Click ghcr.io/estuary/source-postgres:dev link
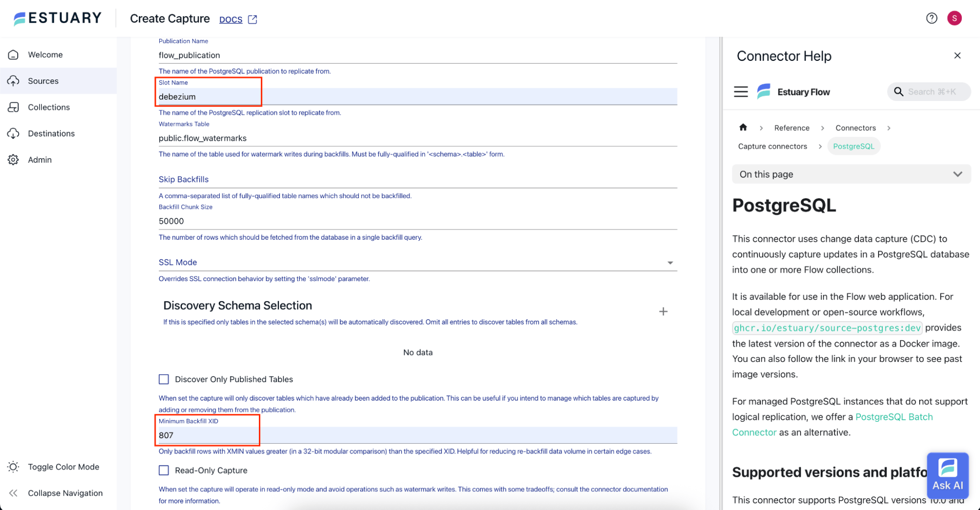The height and width of the screenshot is (510, 980). 827,328
